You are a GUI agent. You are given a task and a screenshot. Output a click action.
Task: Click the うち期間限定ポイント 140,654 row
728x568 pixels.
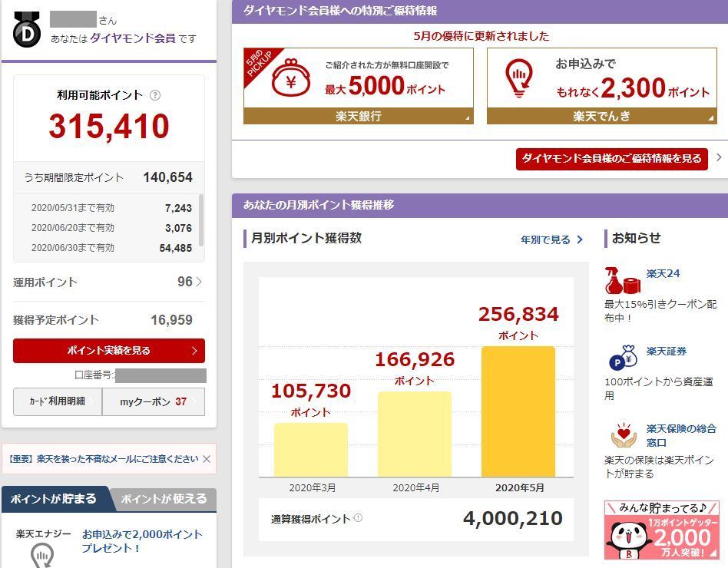point(108,177)
